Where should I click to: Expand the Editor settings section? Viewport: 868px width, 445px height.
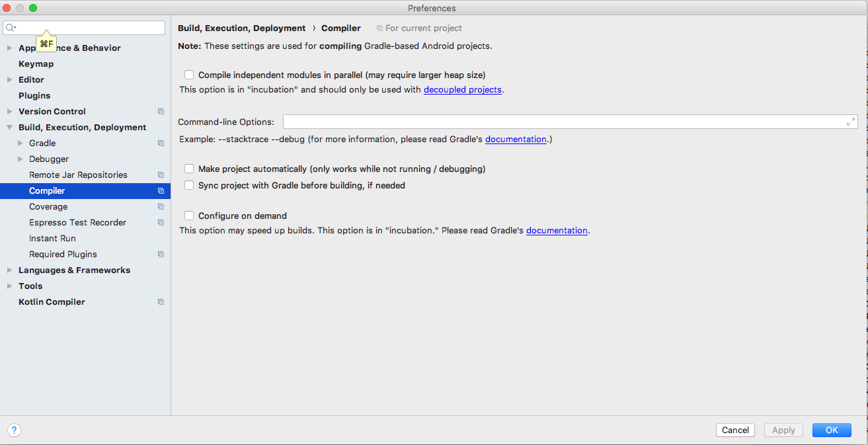[x=10, y=80]
